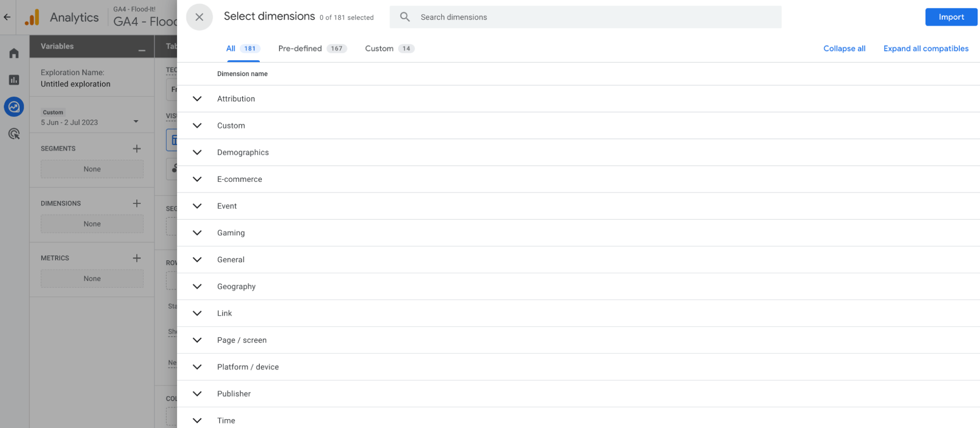Open the date range dropdown
This screenshot has height=428, width=980.
[136, 122]
